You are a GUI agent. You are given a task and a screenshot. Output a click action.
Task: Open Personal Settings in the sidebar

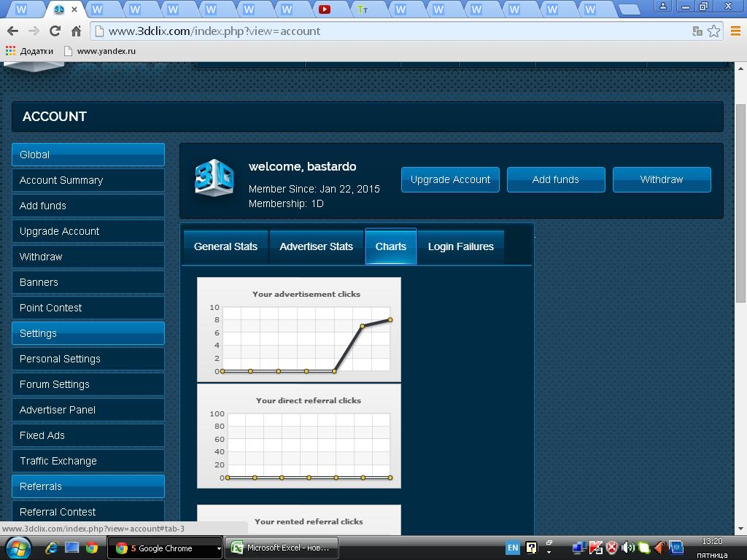tap(88, 359)
